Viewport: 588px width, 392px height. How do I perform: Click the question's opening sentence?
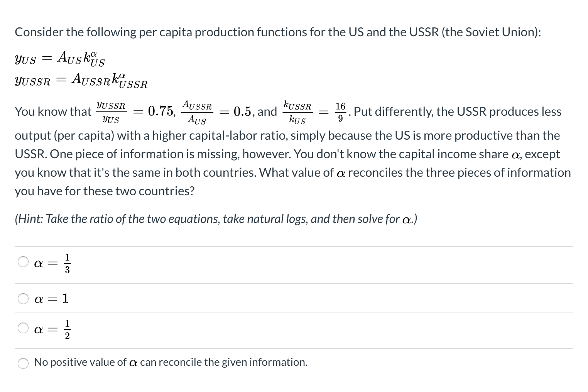[x=278, y=32]
